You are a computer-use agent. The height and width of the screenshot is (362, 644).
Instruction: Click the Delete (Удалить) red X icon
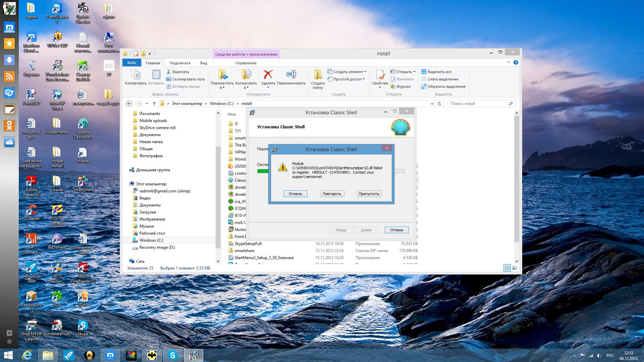[268, 75]
